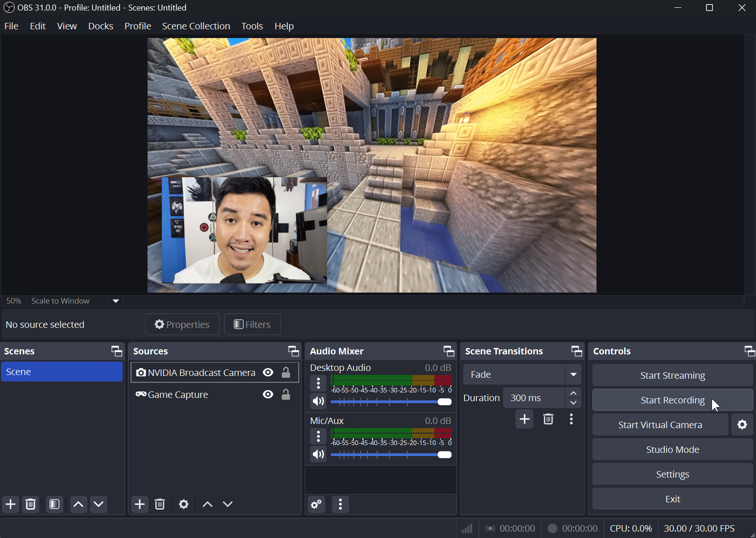This screenshot has width=756, height=538.
Task: Toggle visibility of NVIDIA Broadcast Camera
Action: tap(268, 372)
